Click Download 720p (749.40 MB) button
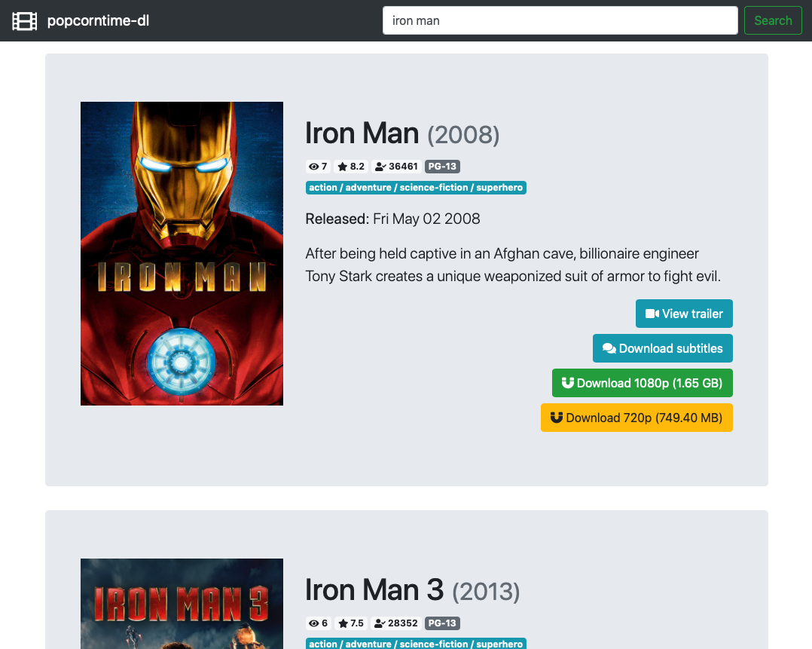Viewport: 812px width, 649px height. coord(636,418)
